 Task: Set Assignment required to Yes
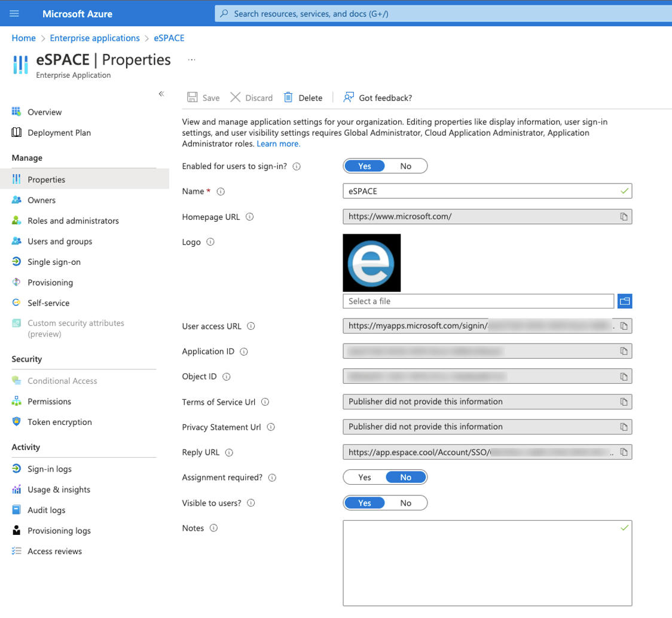pyautogui.click(x=365, y=477)
